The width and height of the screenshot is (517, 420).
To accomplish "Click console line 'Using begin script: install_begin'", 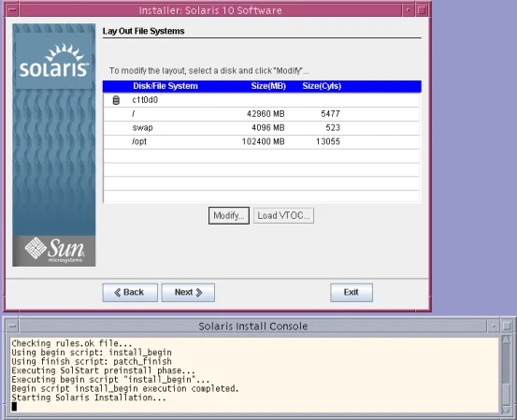I will click(x=92, y=353).
